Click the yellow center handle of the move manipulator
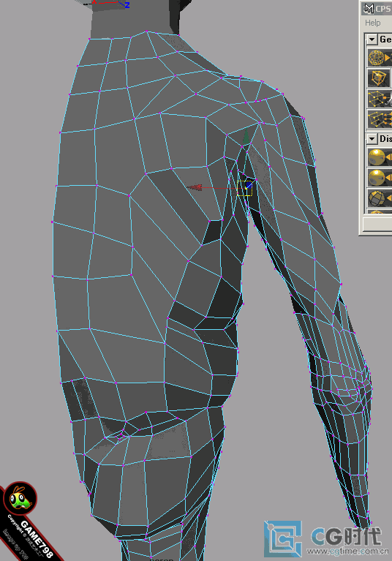 [x=245, y=188]
